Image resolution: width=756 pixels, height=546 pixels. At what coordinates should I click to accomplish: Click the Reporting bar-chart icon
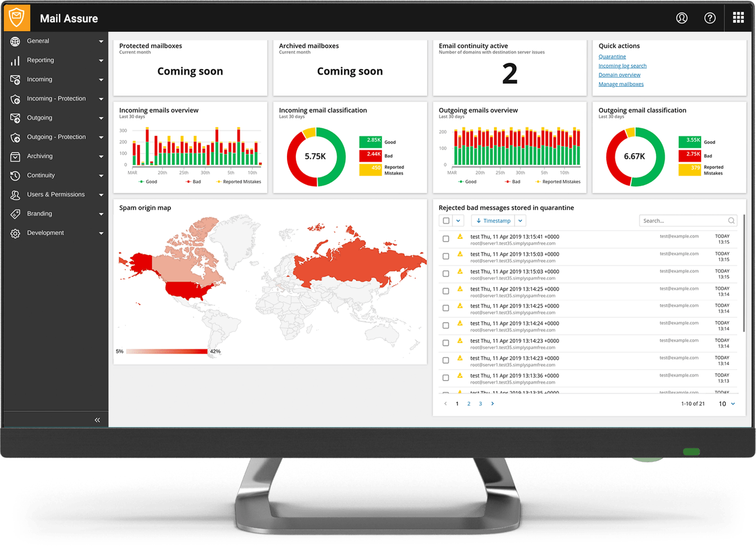pyautogui.click(x=15, y=60)
